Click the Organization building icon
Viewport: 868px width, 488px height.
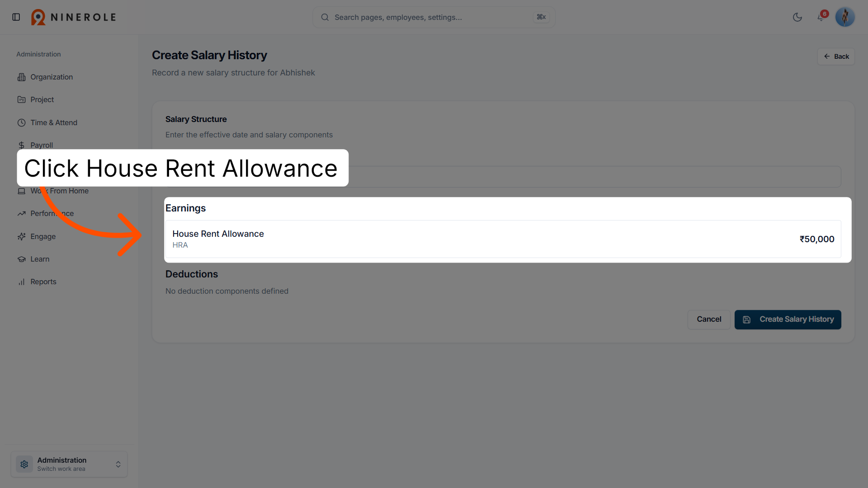(21, 77)
